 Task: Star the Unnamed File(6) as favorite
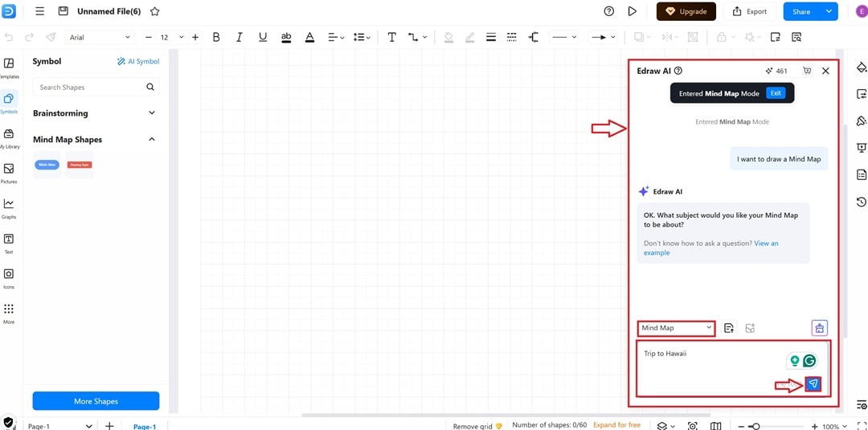tap(155, 11)
